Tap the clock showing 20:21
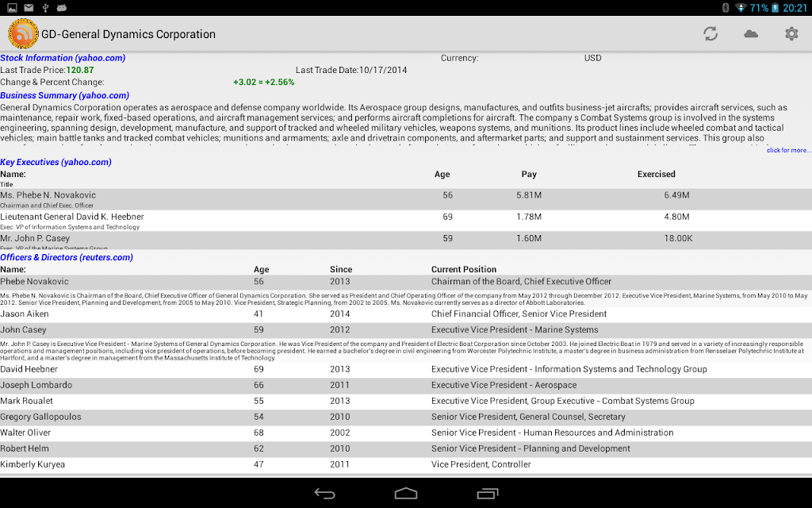Screen dimensions: 812x508 click(x=795, y=8)
